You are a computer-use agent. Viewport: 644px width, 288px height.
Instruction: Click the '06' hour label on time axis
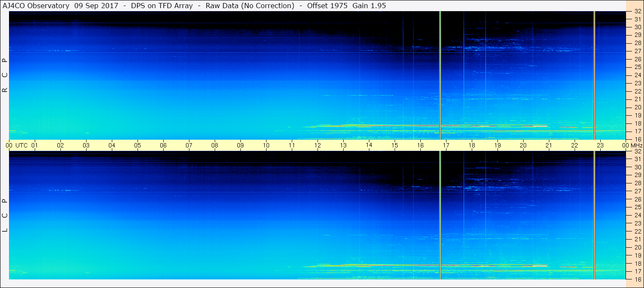pos(163,145)
